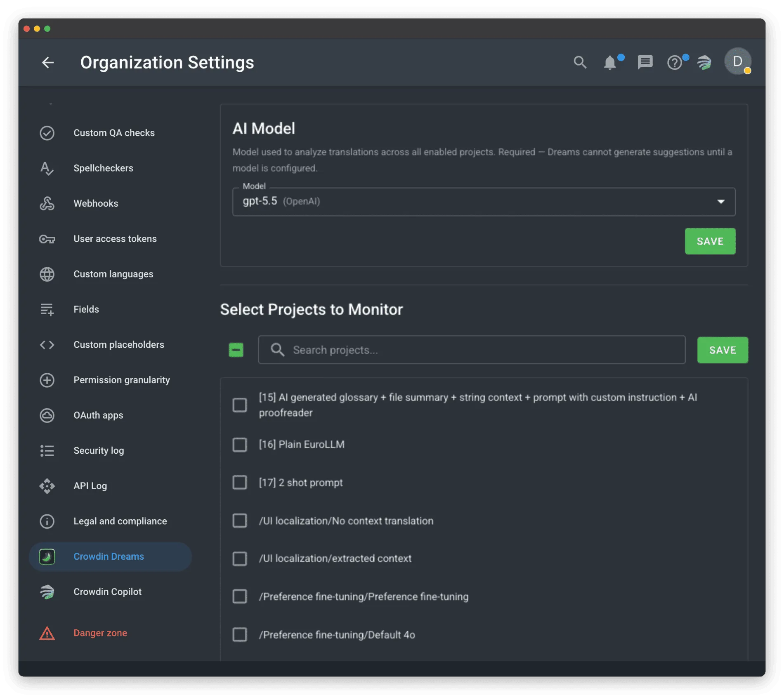
Task: Open Custom QA checks settings
Action: [114, 133]
